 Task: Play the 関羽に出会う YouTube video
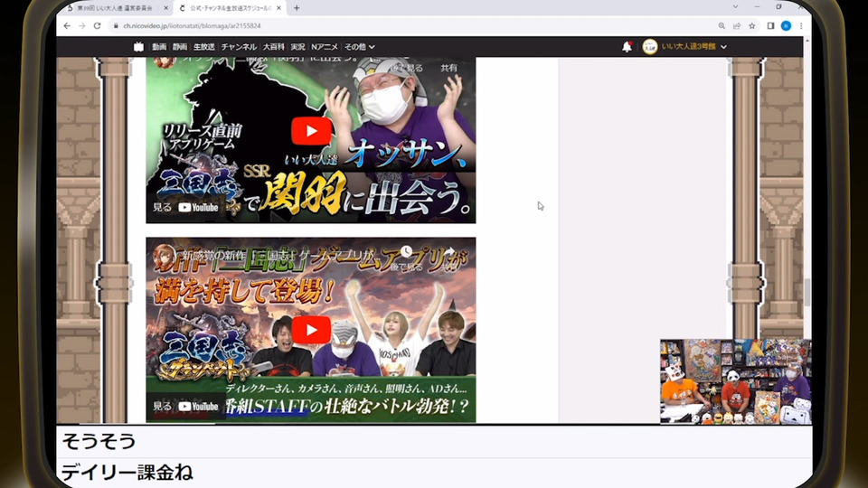pyautogui.click(x=311, y=131)
